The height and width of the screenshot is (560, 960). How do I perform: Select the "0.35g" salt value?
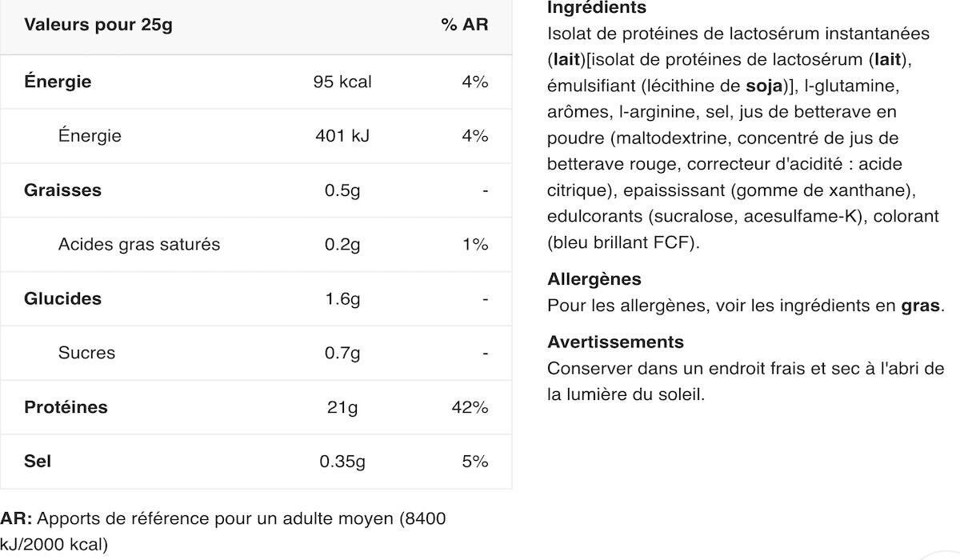342,462
